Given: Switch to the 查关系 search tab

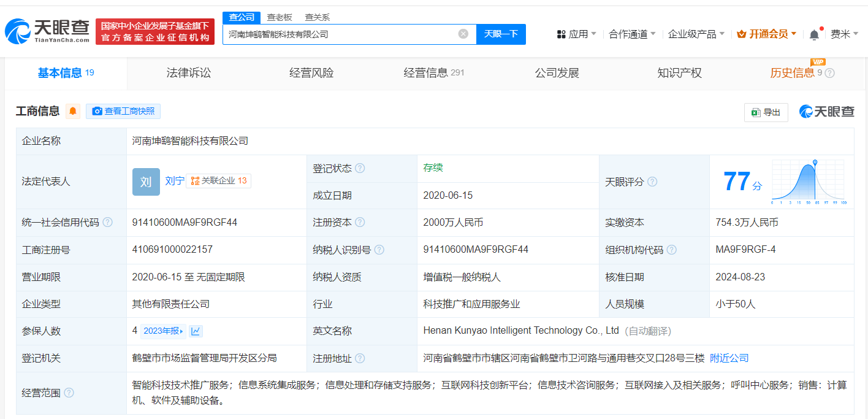Looking at the screenshot, I should tap(317, 17).
